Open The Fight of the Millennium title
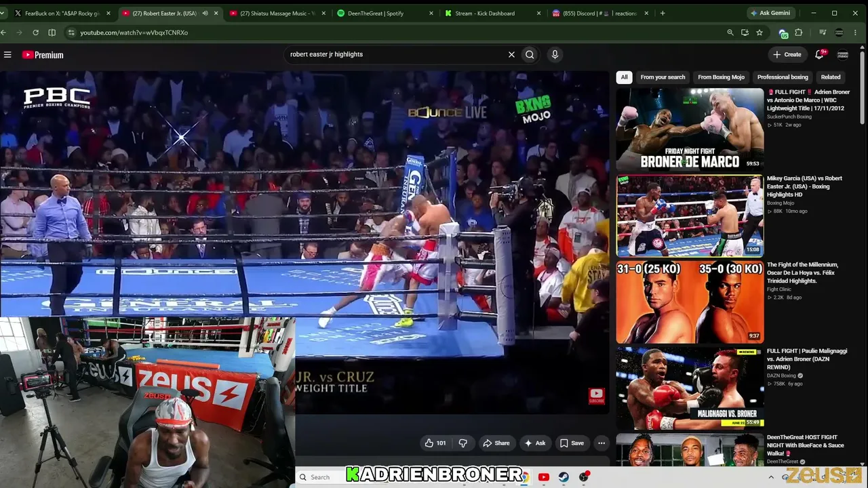This screenshot has width=868, height=488. [802, 272]
